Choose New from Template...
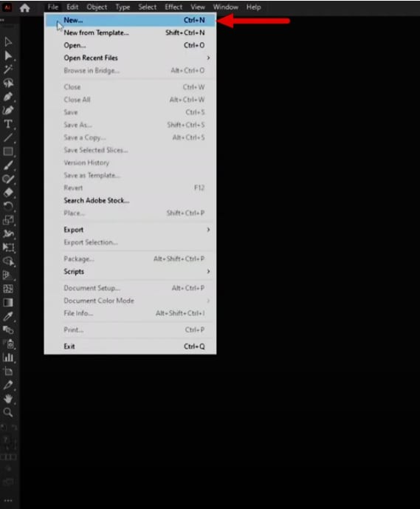The width and height of the screenshot is (420, 509). [130, 33]
